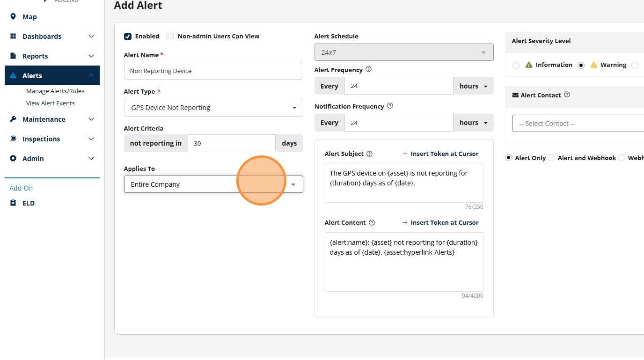This screenshot has width=644, height=360.
Task: Expand the Dashboards menu chevron
Action: [x=91, y=37]
